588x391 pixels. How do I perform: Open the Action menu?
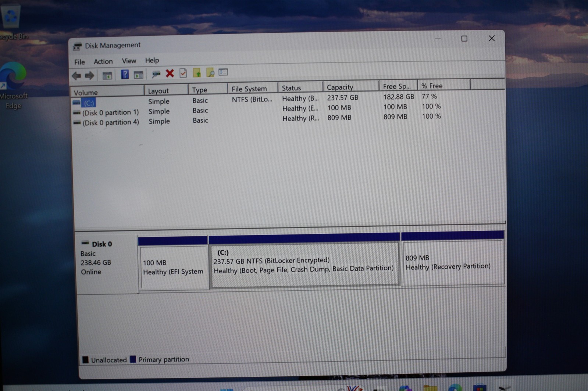pyautogui.click(x=103, y=61)
